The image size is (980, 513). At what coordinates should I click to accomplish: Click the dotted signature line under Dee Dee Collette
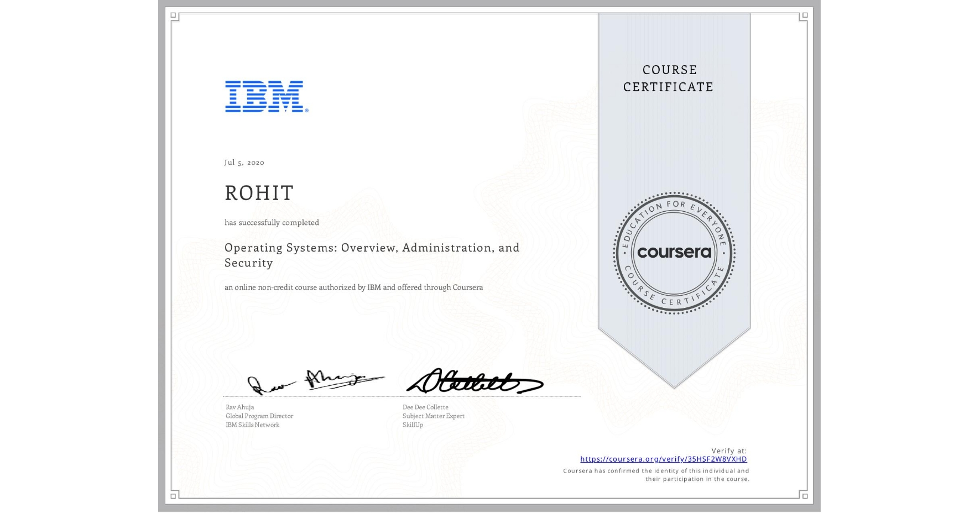click(x=489, y=396)
